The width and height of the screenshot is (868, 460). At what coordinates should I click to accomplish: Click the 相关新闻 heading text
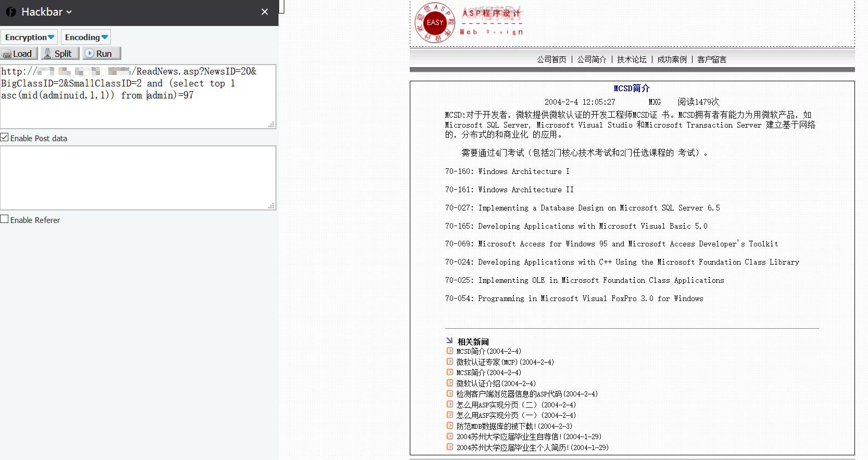(473, 342)
